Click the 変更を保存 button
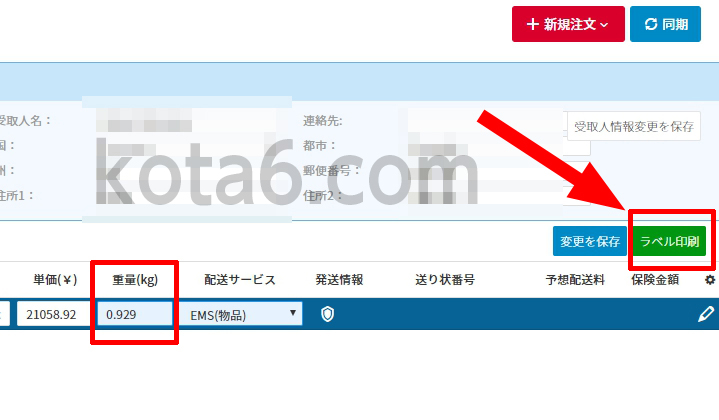 point(590,241)
